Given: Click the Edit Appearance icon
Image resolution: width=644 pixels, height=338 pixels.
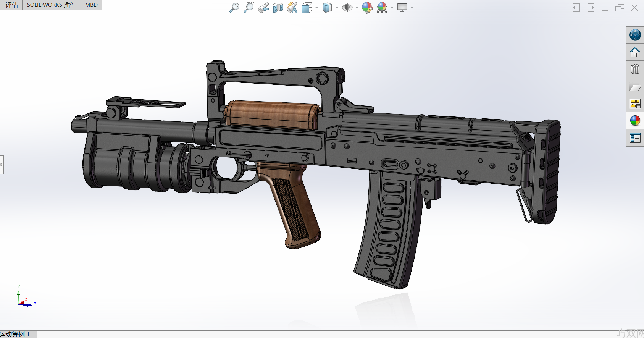Looking at the screenshot, I should 367,7.
